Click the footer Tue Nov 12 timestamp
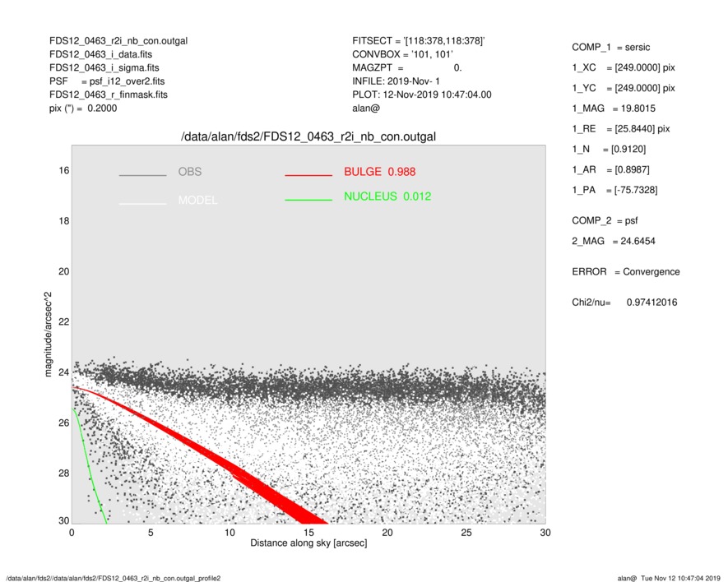This screenshot has width=728, height=582. [x=680, y=578]
